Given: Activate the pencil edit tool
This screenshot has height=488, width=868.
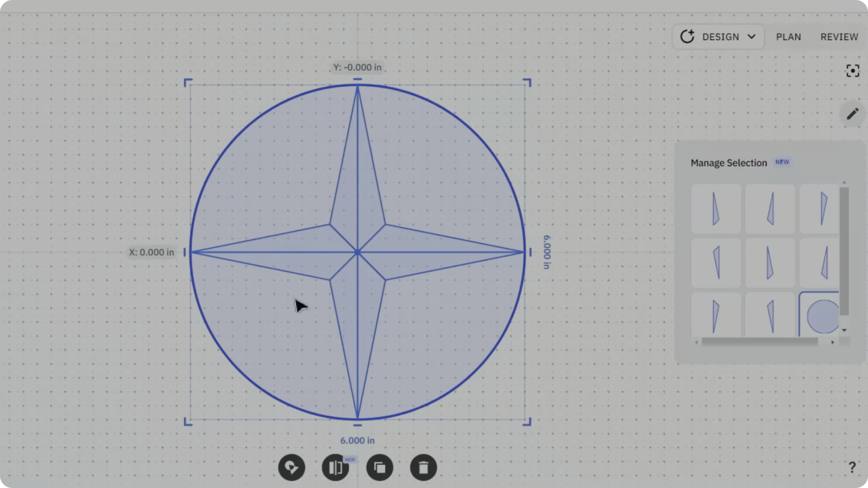Looking at the screenshot, I should coord(852,113).
